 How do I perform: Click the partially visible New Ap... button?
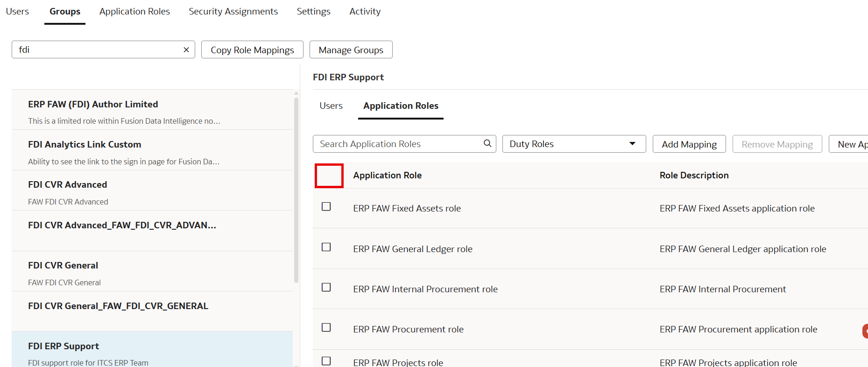(849, 144)
